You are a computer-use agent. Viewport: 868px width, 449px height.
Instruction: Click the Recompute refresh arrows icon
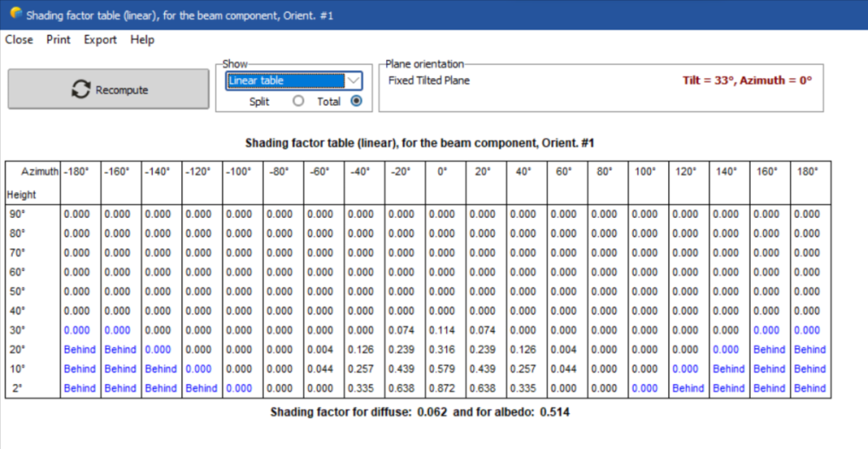81,89
